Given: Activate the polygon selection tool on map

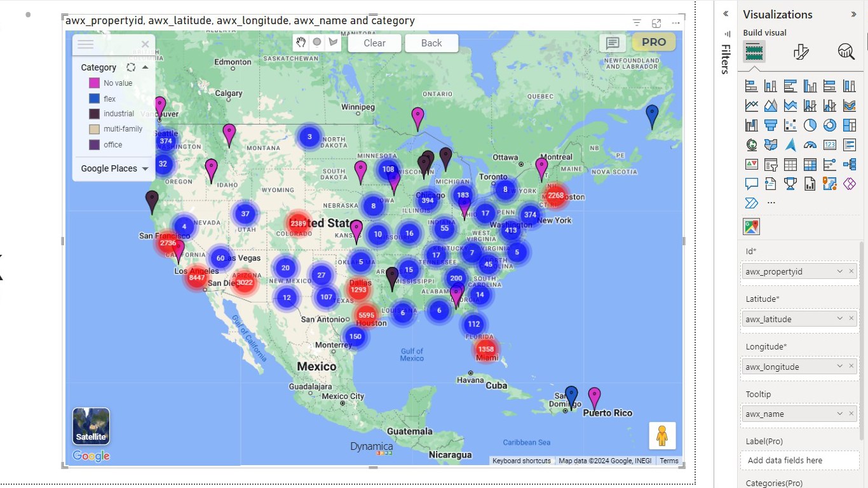Looking at the screenshot, I should click(x=334, y=43).
